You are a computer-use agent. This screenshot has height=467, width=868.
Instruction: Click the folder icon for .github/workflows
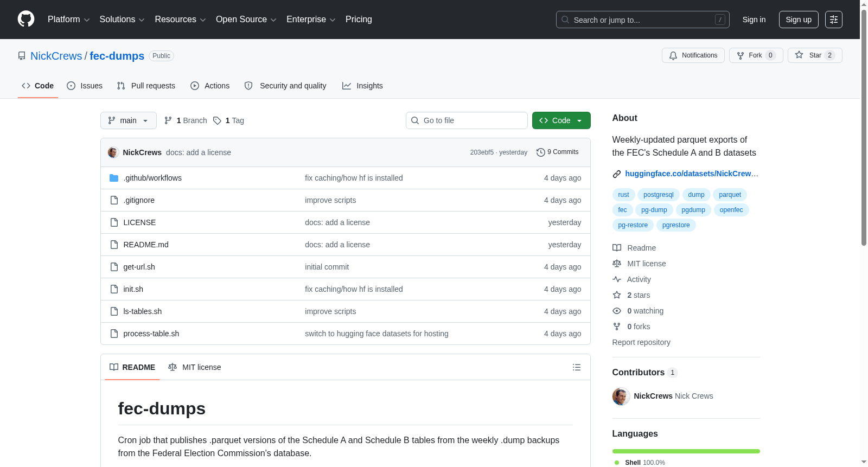pos(114,178)
